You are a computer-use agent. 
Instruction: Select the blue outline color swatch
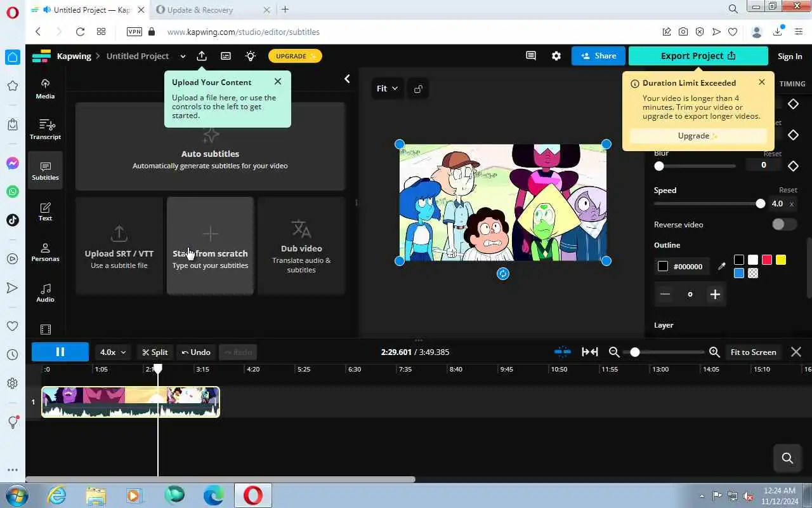[739, 274]
